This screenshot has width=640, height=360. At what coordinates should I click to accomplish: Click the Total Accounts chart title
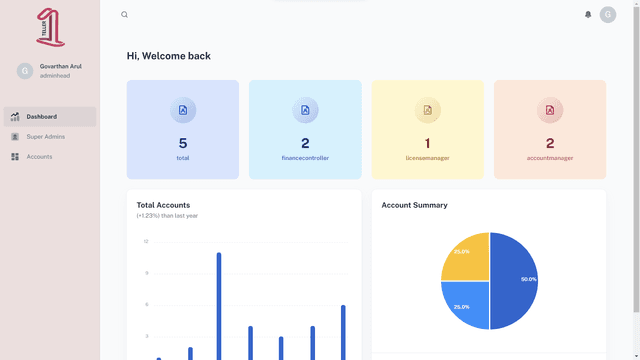(x=163, y=205)
